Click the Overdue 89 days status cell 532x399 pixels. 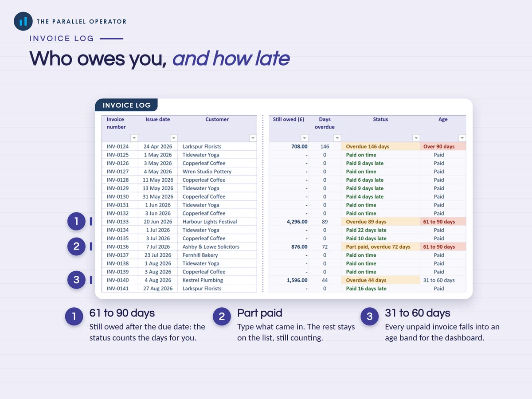click(380, 222)
